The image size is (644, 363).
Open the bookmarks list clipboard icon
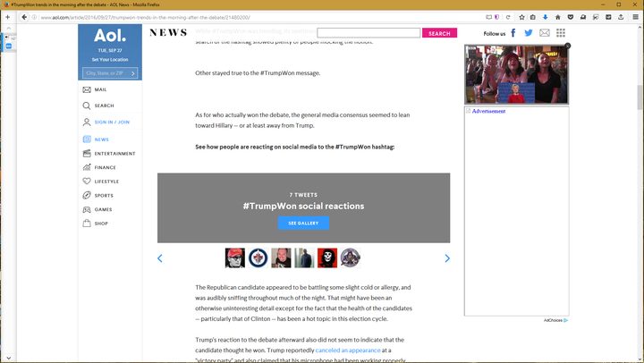[x=533, y=17]
